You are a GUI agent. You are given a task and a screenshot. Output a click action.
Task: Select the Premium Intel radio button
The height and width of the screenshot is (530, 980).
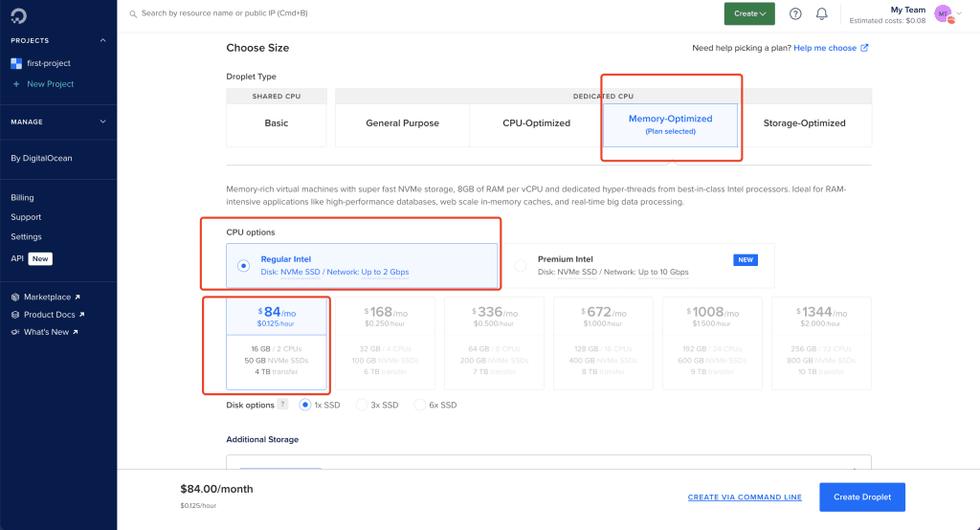point(520,266)
